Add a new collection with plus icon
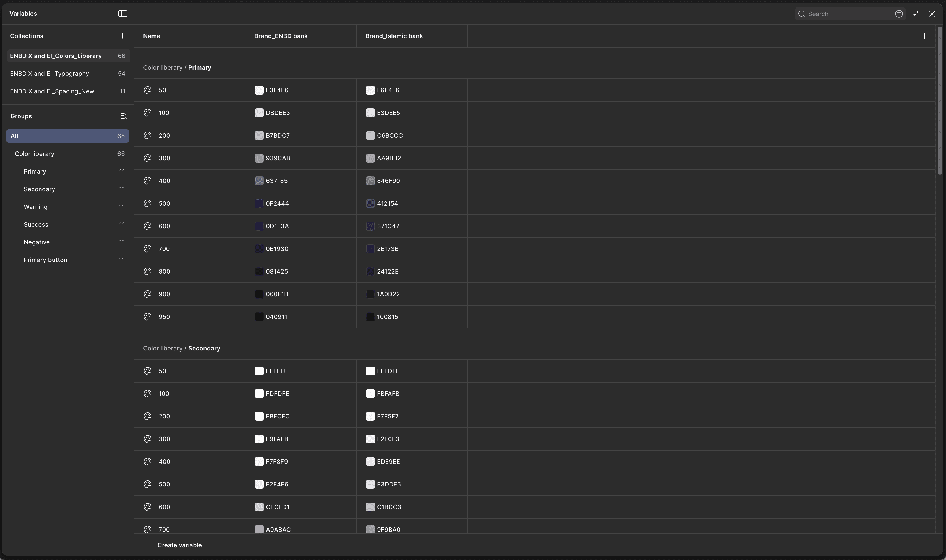The image size is (946, 560). click(x=123, y=36)
